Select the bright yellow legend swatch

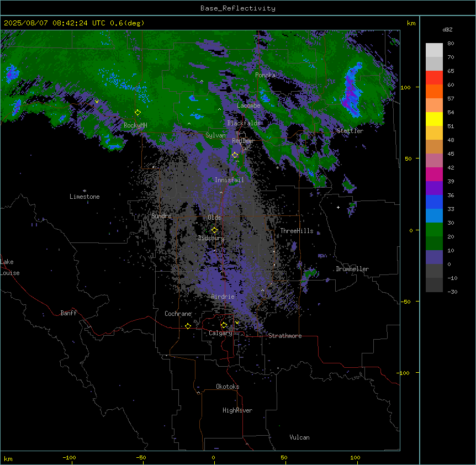point(434,119)
